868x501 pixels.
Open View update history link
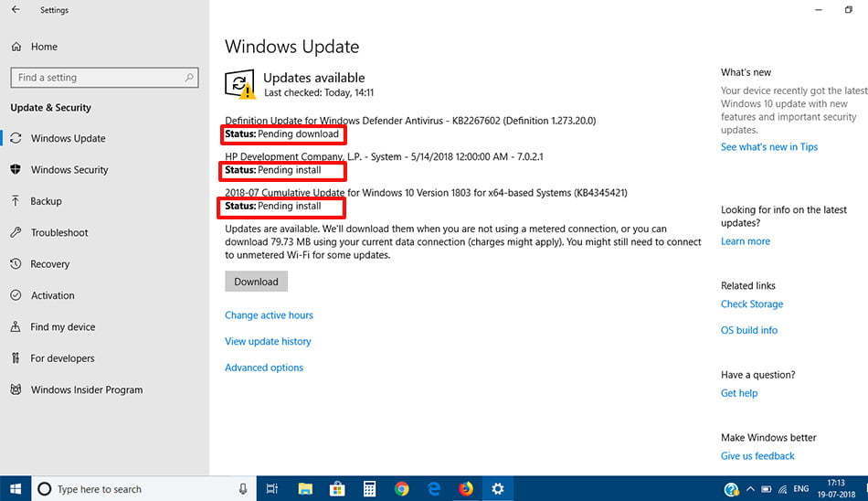click(268, 341)
